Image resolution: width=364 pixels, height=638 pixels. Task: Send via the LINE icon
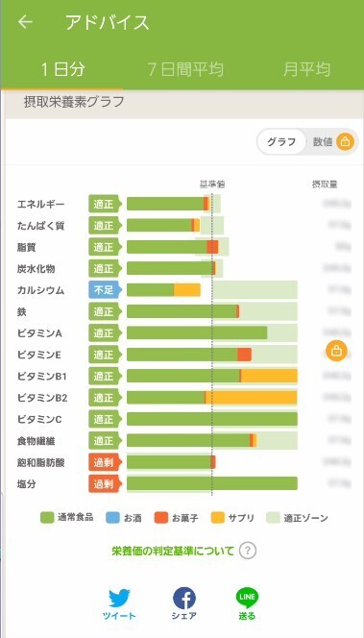(x=247, y=598)
